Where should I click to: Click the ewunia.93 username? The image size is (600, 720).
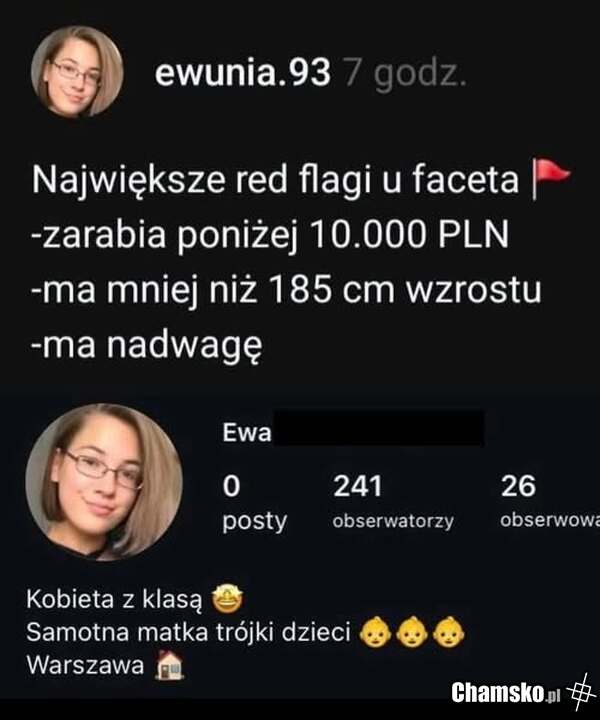point(242,73)
